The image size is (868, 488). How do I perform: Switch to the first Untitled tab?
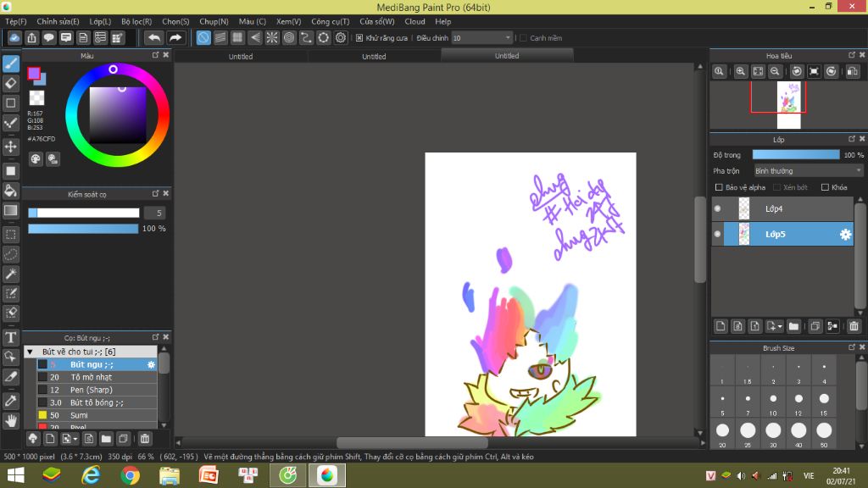pyautogui.click(x=241, y=57)
